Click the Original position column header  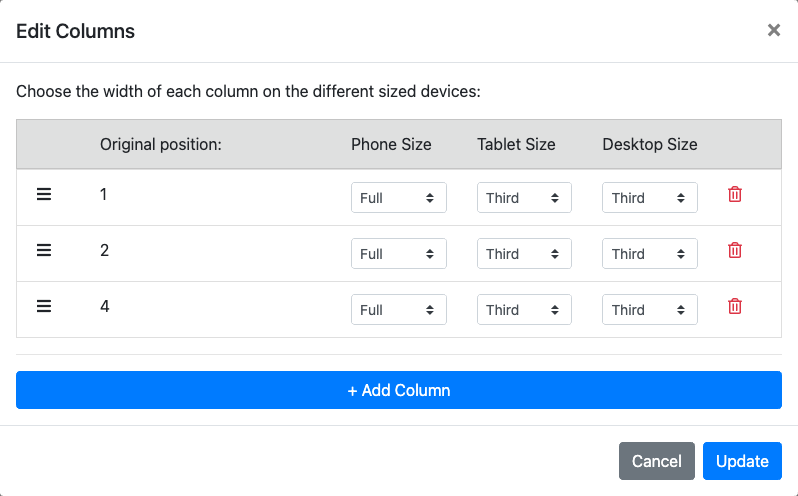(x=160, y=144)
